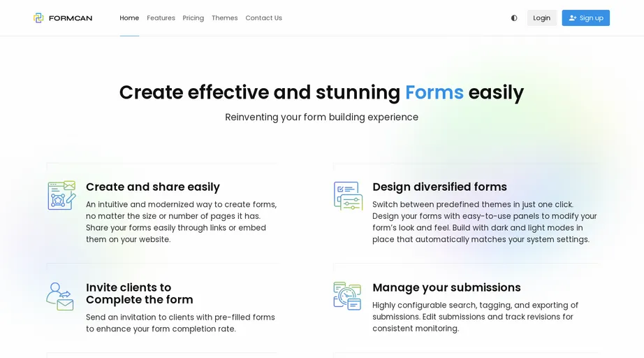Select the "Create and share easily" heading
This screenshot has width=644, height=358.
tap(153, 187)
